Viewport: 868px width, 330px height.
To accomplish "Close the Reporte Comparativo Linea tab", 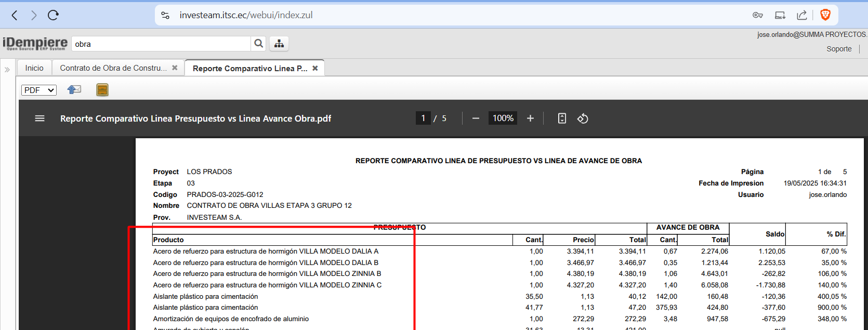I will click(315, 68).
